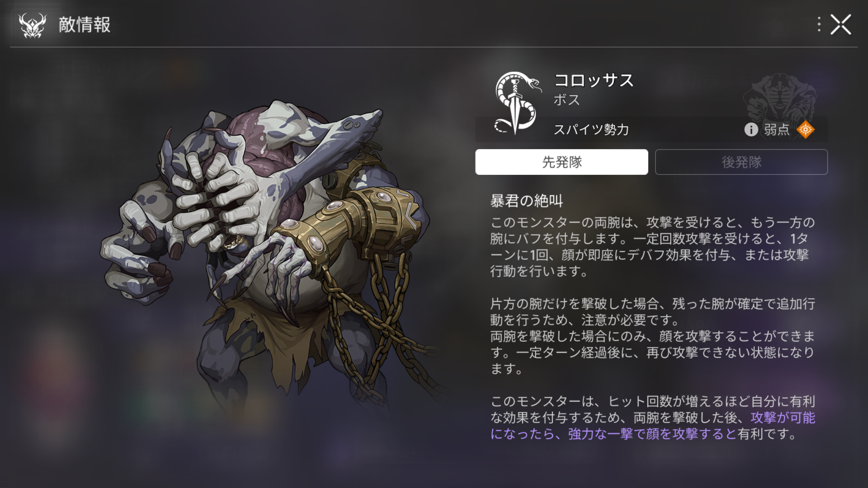Click the snake and dagger faction emblem
Image resolution: width=868 pixels, height=488 pixels.
(x=517, y=103)
